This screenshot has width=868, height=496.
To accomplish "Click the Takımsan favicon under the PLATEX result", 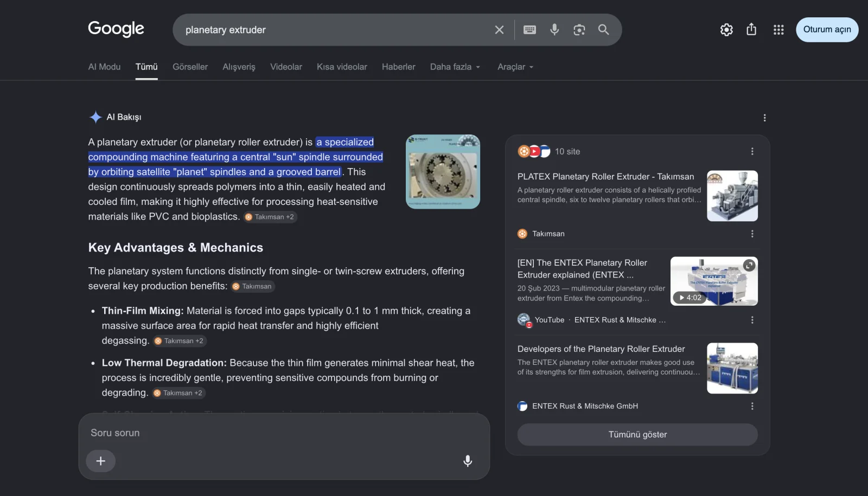I will (x=522, y=234).
